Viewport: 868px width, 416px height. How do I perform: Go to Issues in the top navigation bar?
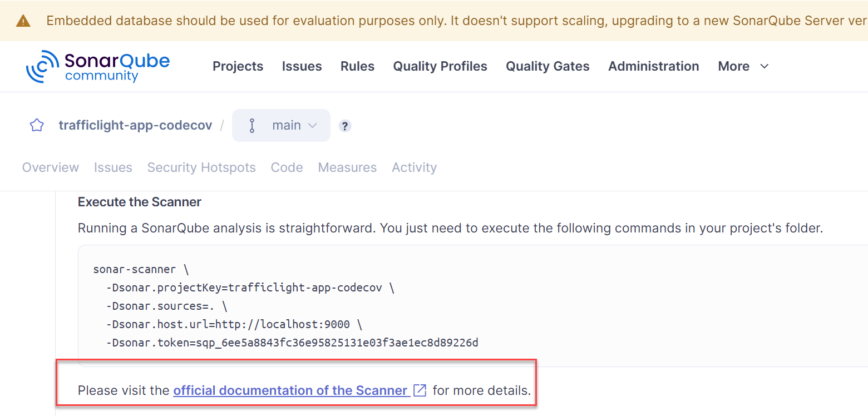tap(302, 66)
